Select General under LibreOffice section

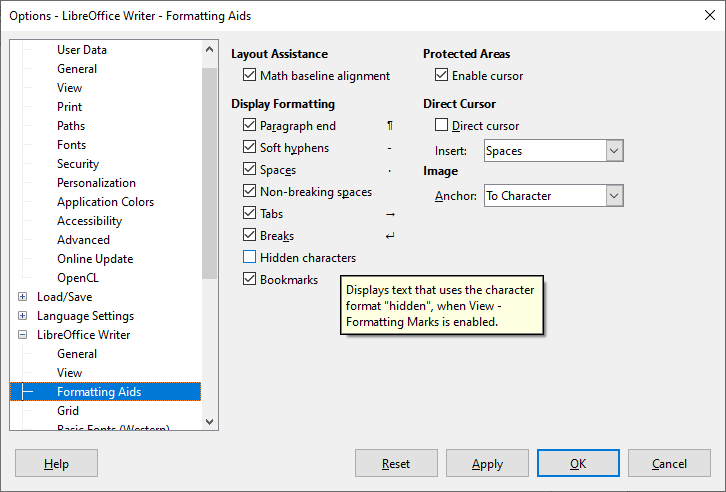(77, 69)
